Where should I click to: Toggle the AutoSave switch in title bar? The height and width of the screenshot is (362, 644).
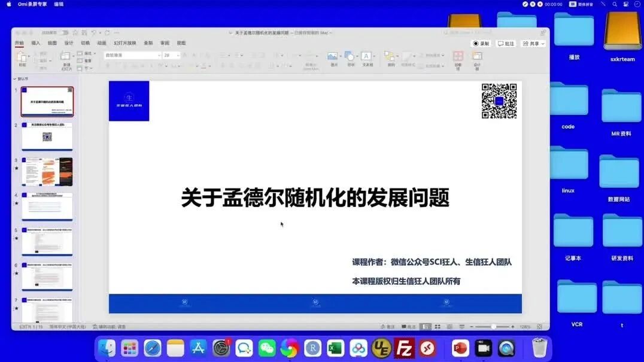[x=65, y=32]
